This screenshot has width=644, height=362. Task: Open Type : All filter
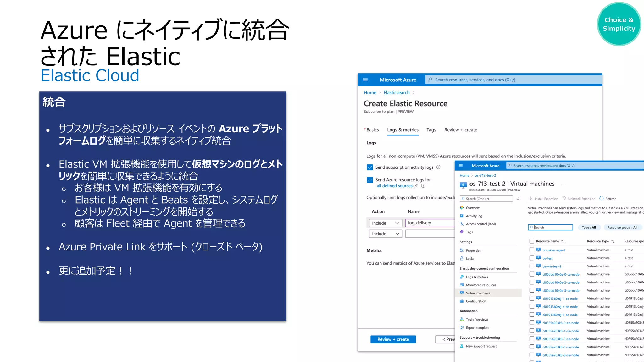589,228
